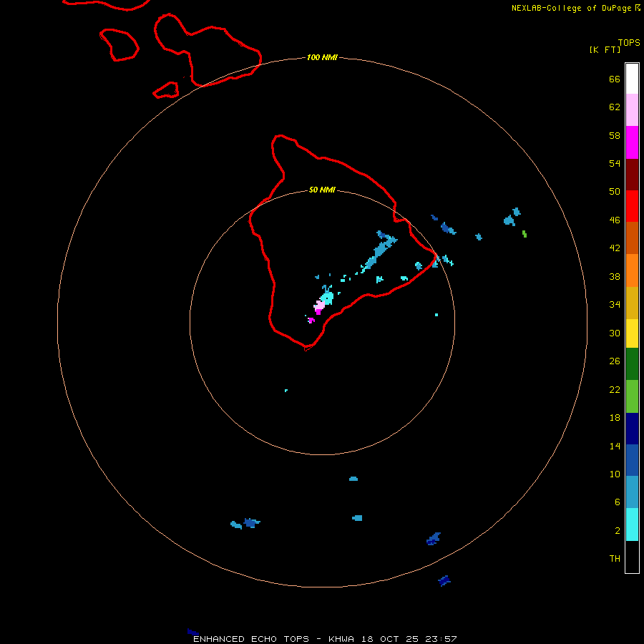This screenshot has width=644, height=644.
Task: Click the dark red 54 kft swatch
Action: coord(632,174)
